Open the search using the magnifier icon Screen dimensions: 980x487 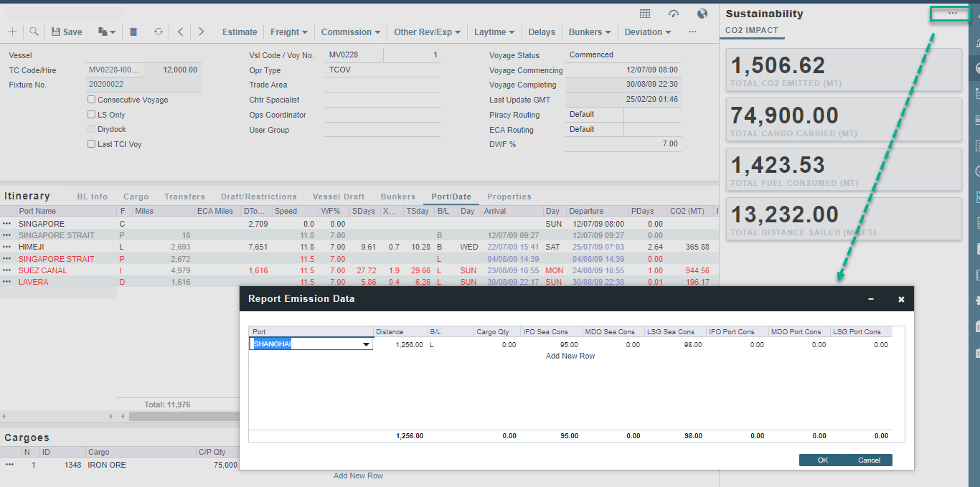click(x=33, y=32)
